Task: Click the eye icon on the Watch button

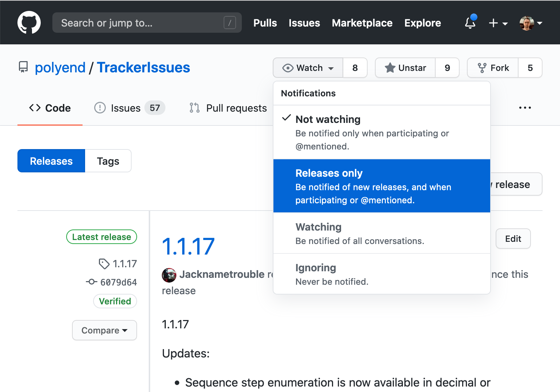Action: 288,68
